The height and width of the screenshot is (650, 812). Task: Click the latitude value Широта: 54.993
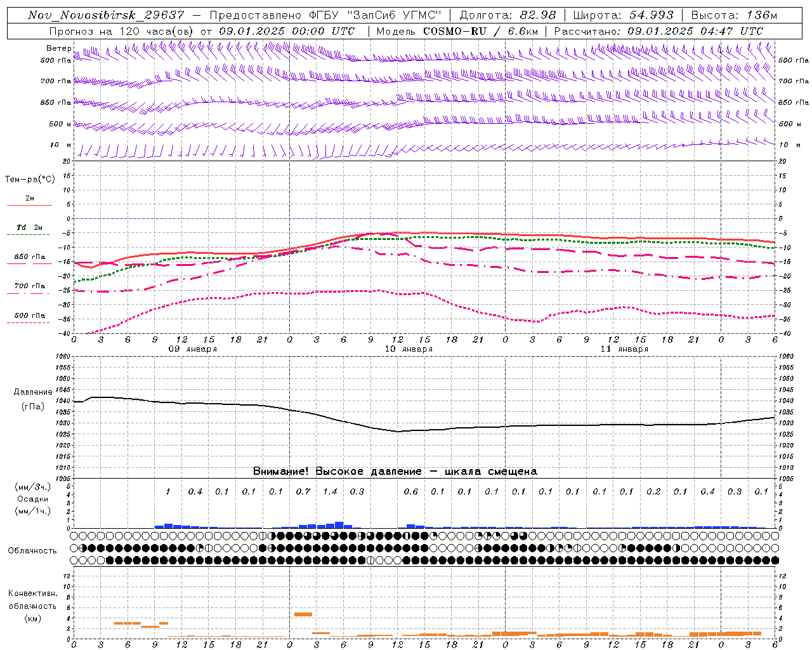pyautogui.click(x=623, y=15)
